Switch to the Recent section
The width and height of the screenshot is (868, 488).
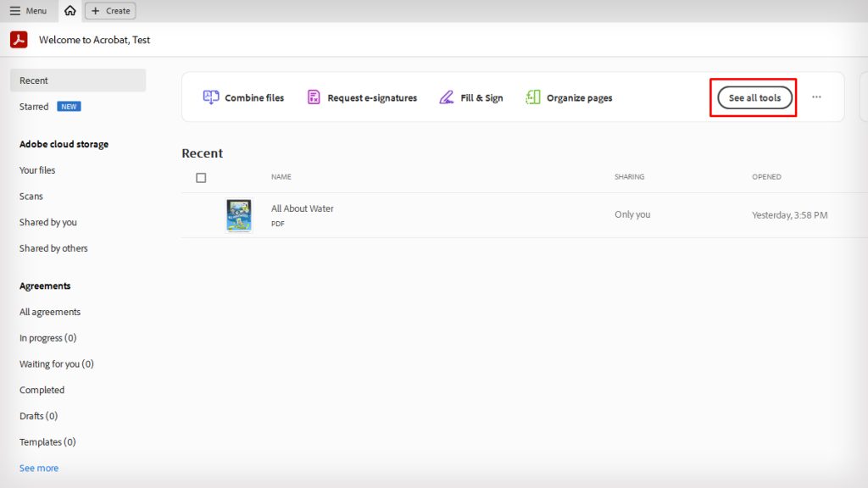point(33,80)
